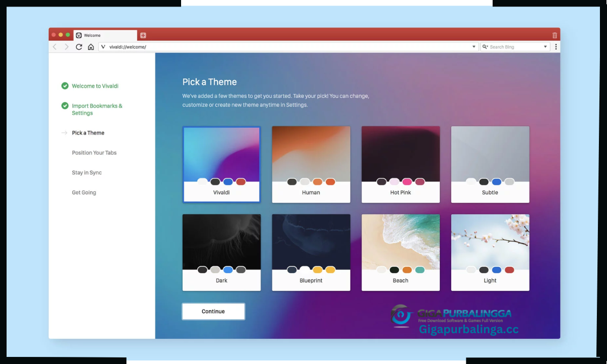
Task: Click the Vivaldi logo in address bar
Action: tap(103, 47)
